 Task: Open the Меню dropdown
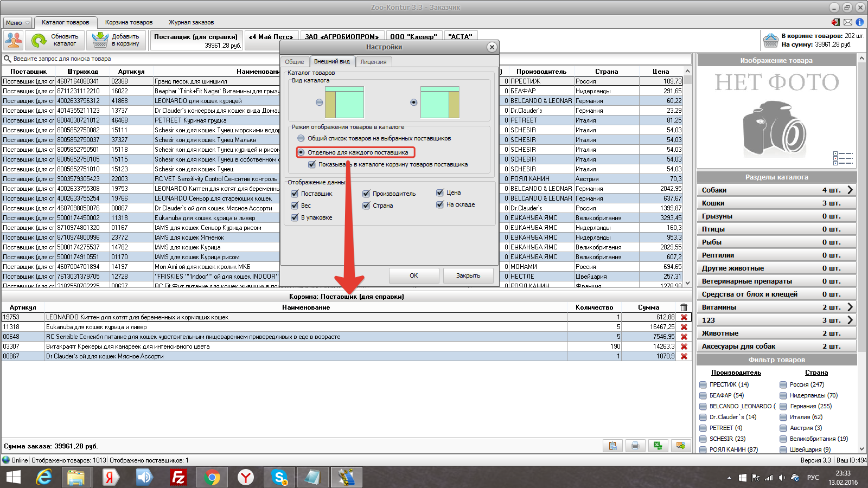point(18,23)
